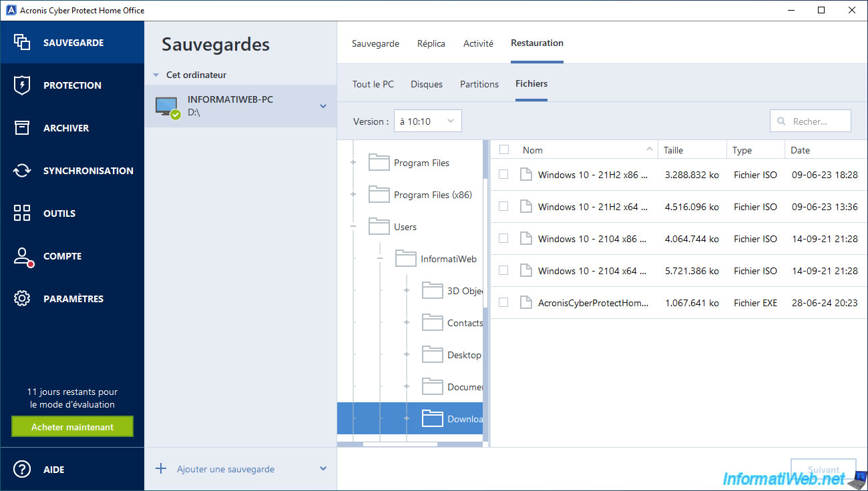The image size is (868, 491).
Task: Open the Sauvegarde sidebar icon
Action: [22, 43]
